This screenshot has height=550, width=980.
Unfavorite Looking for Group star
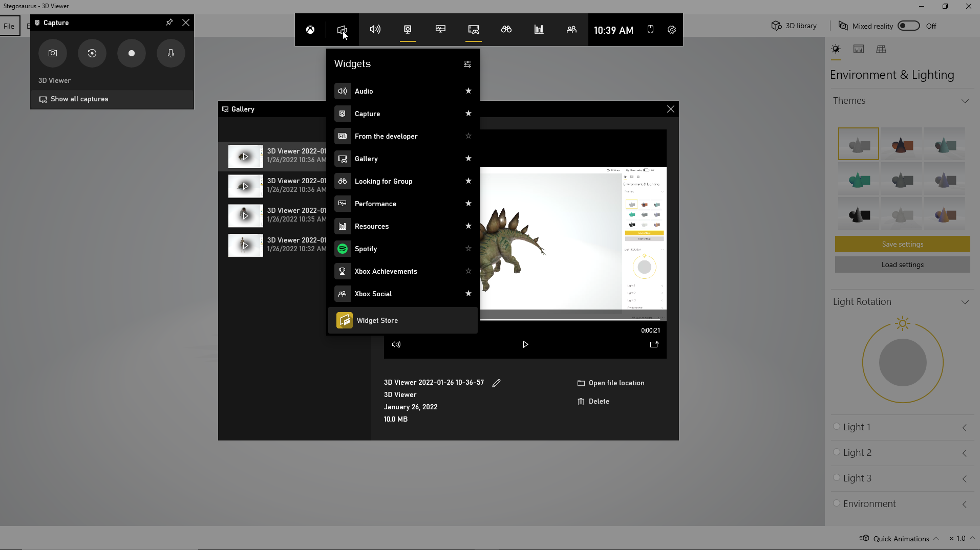tap(468, 181)
